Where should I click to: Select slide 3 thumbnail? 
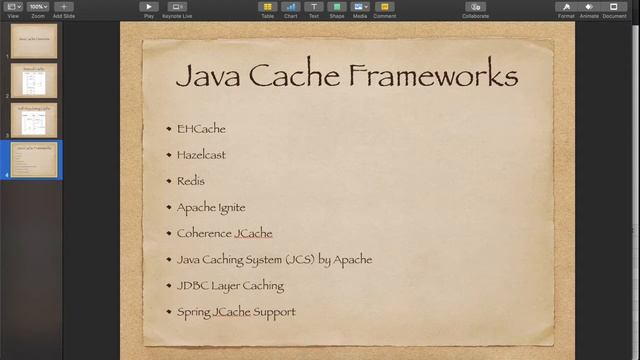34,120
